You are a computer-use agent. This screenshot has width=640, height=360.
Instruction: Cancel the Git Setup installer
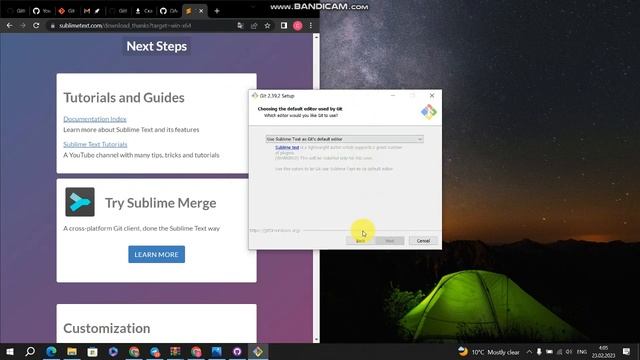pyautogui.click(x=423, y=241)
